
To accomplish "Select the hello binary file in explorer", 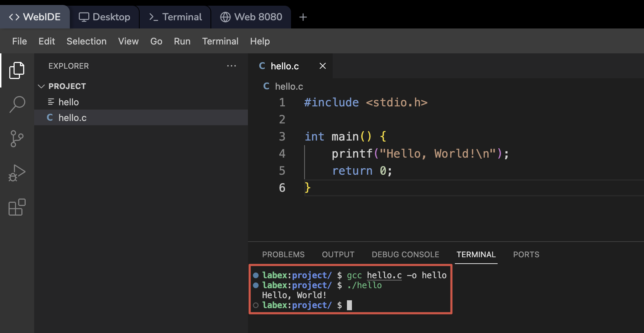I will pyautogui.click(x=68, y=102).
